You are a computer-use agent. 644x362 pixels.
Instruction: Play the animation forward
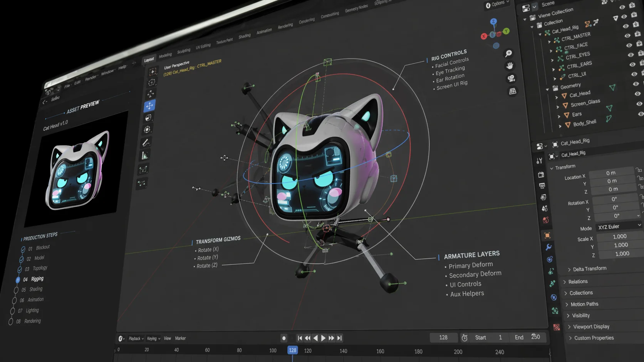pos(323,338)
